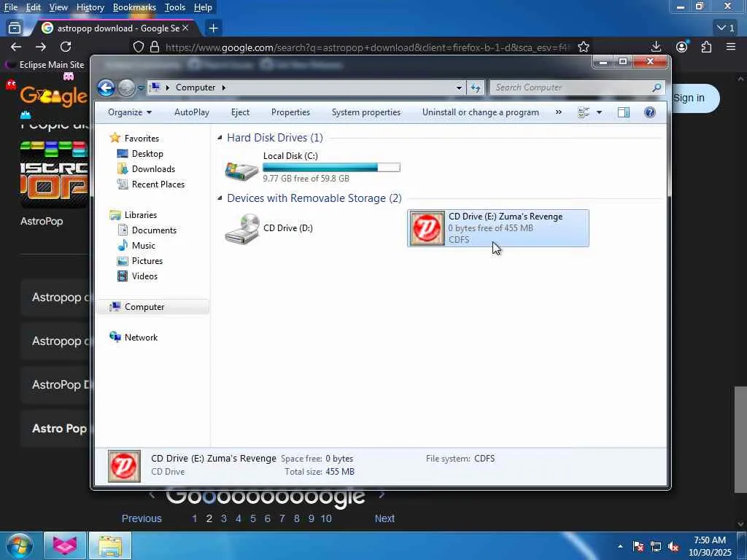Select CD Drive (E:) Zuma's Revenge icon
The width and height of the screenshot is (747, 560).
tap(426, 228)
